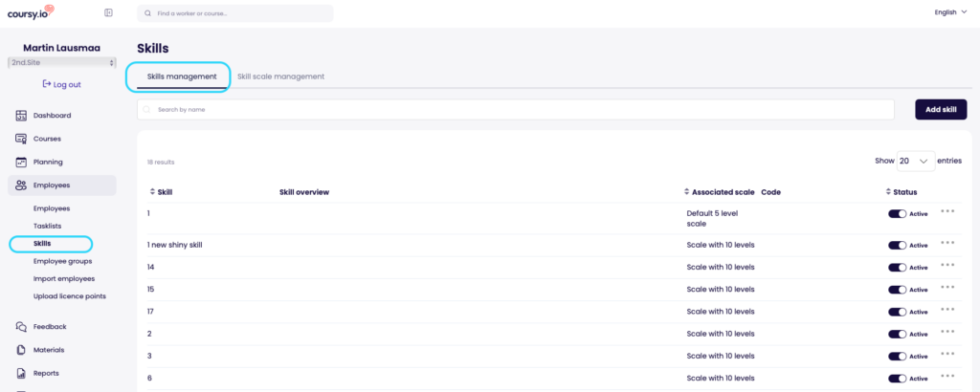This screenshot has width=980, height=392.
Task: Toggle Active switch for skill 17
Action: (898, 312)
